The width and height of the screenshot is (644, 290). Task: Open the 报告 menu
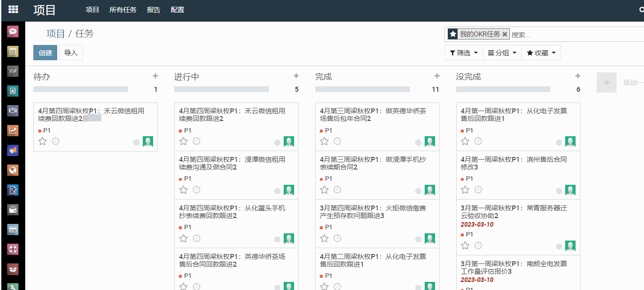pos(154,10)
